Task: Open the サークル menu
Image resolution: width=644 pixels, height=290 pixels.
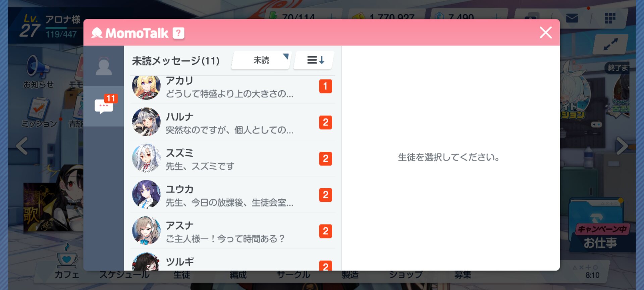Action: [294, 275]
